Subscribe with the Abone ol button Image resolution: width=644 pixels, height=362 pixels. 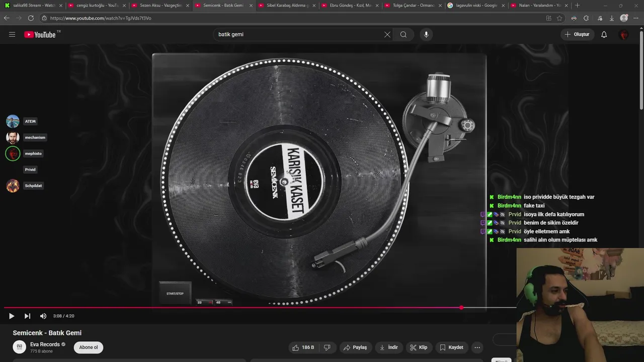(x=89, y=347)
